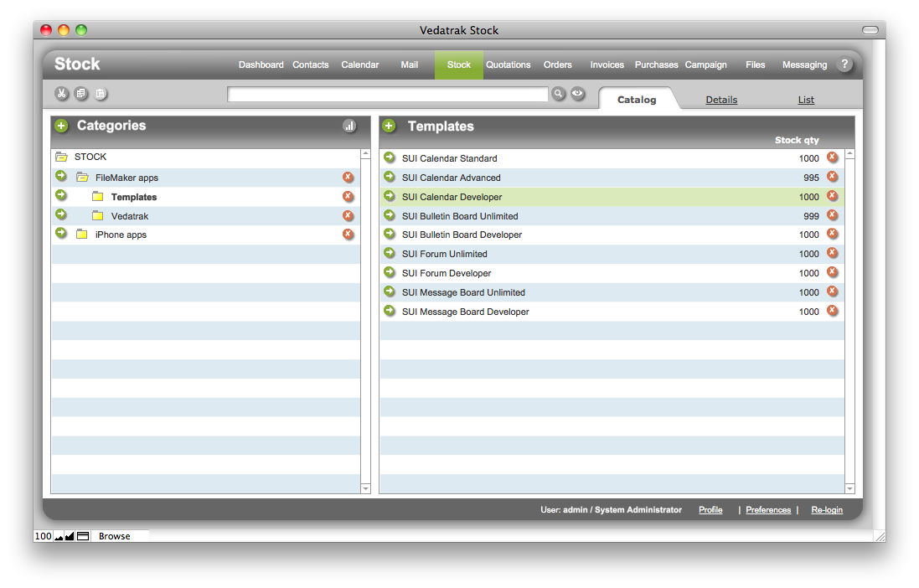Screen dimensions: 919x588
Task: Open the Browse mode popup
Action: (120, 536)
